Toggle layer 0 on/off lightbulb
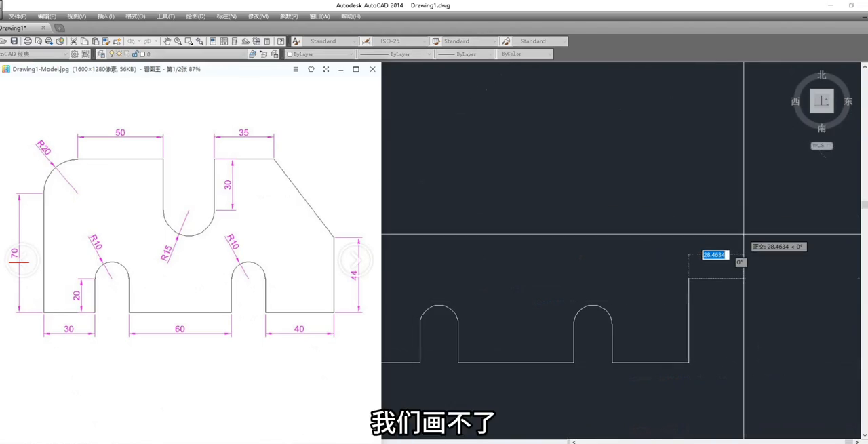Viewport: 868px width, 444px height. (112, 54)
